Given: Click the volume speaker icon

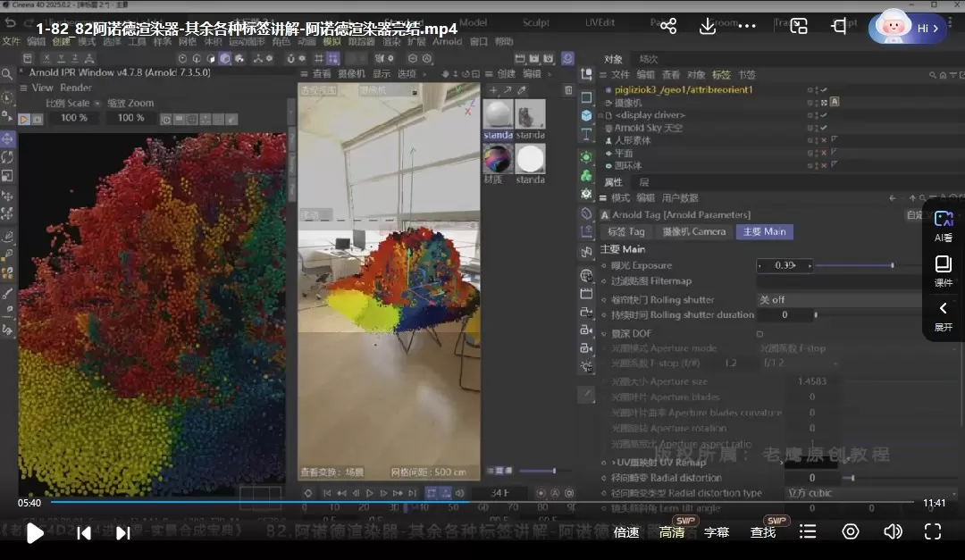Looking at the screenshot, I should (x=893, y=531).
